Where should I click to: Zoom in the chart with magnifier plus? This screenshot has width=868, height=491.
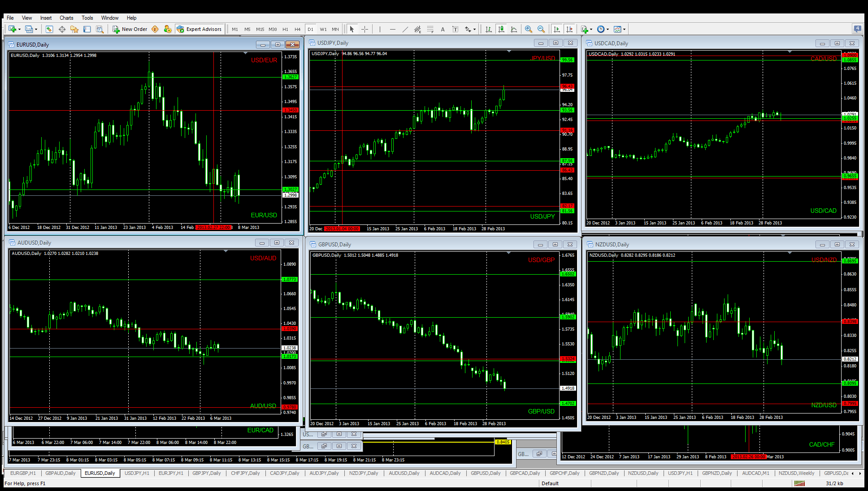coord(529,29)
